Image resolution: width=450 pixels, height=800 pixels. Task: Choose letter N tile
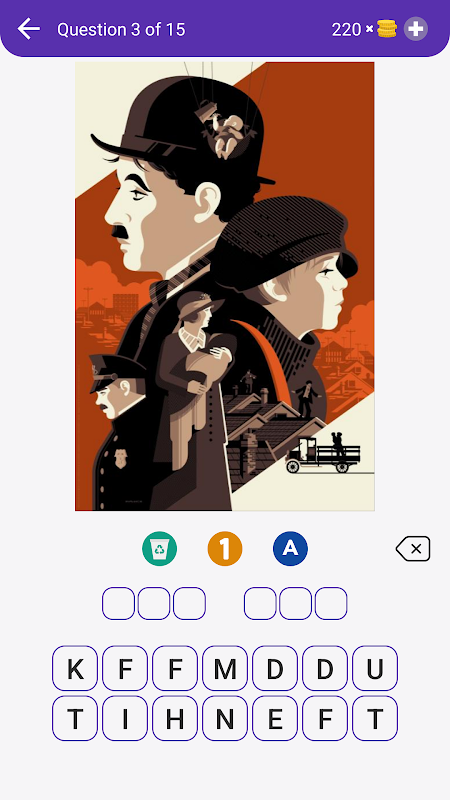[x=225, y=718]
